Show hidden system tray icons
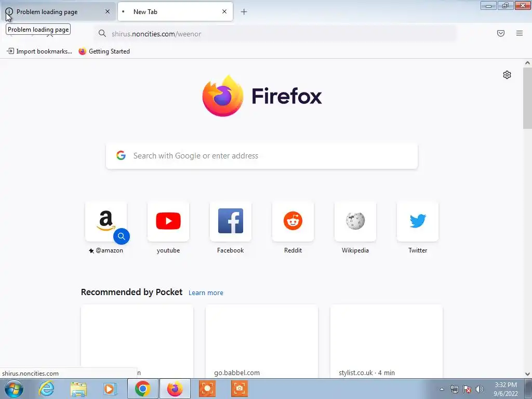The width and height of the screenshot is (532, 399). tap(442, 389)
